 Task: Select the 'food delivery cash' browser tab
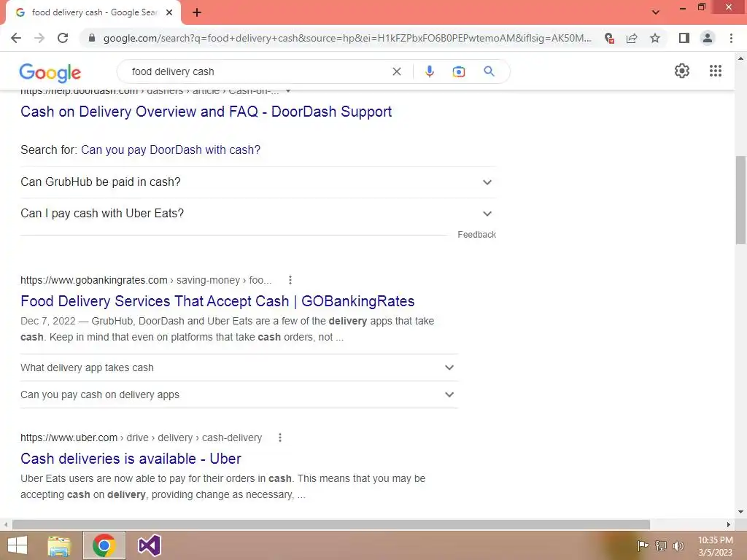pyautogui.click(x=94, y=13)
